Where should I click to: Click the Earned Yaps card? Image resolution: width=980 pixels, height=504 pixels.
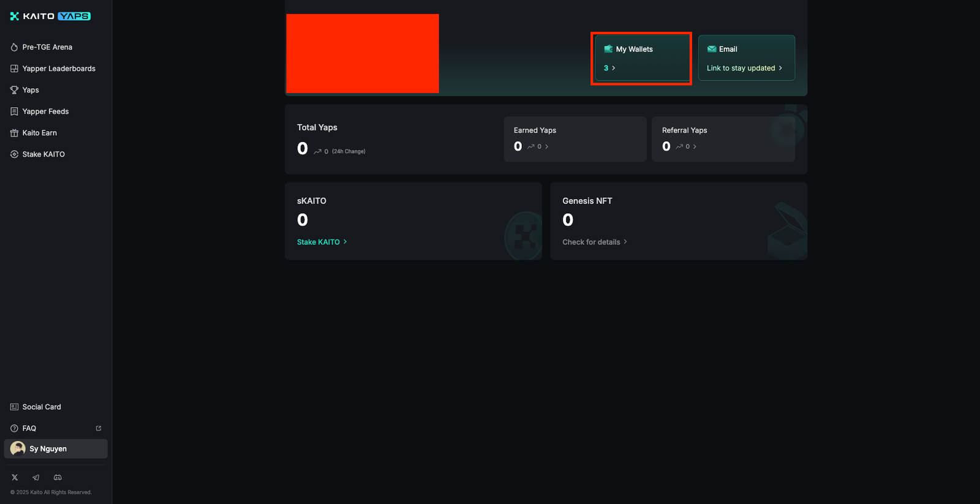click(x=575, y=139)
